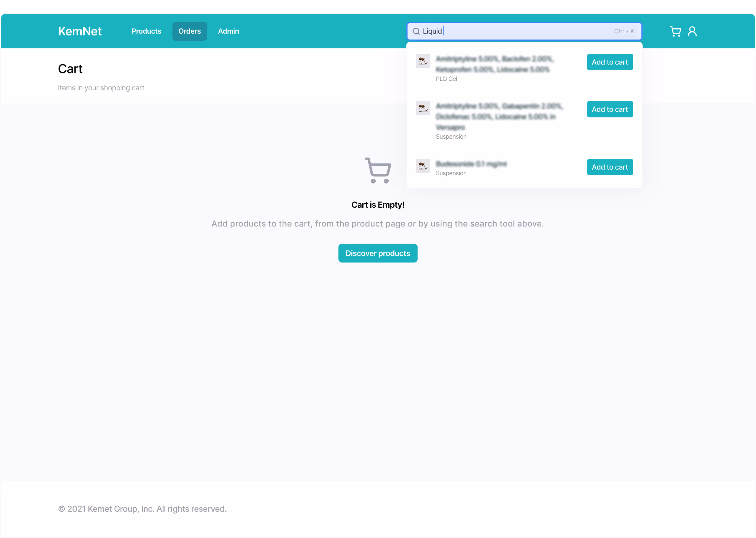The width and height of the screenshot is (756, 538).
Task: Open the Admin section
Action: (228, 32)
